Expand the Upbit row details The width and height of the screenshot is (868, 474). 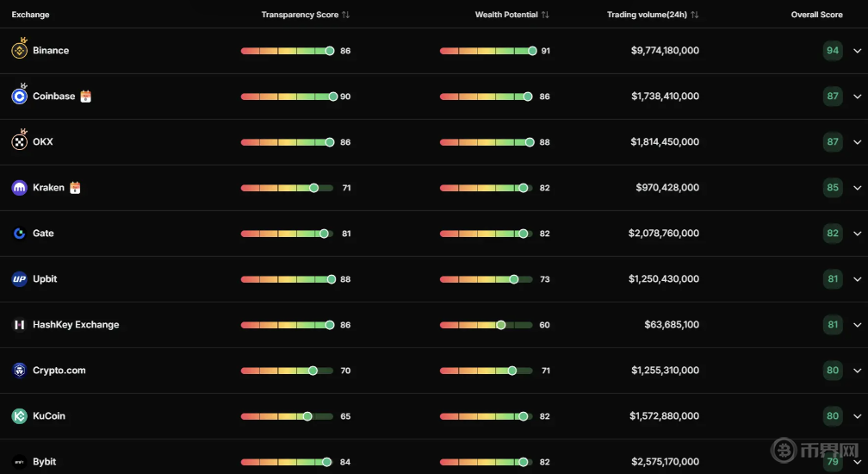pyautogui.click(x=858, y=279)
